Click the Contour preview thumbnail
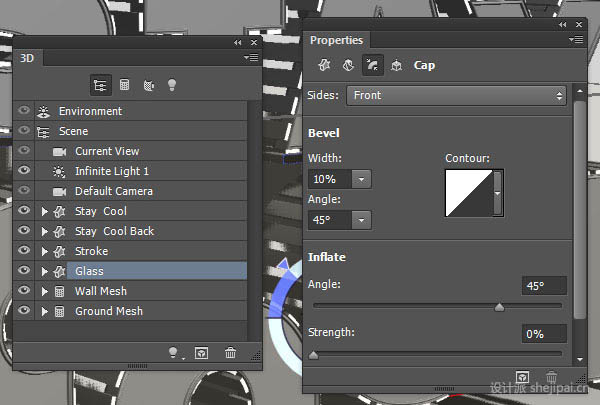600x405 pixels. click(469, 193)
